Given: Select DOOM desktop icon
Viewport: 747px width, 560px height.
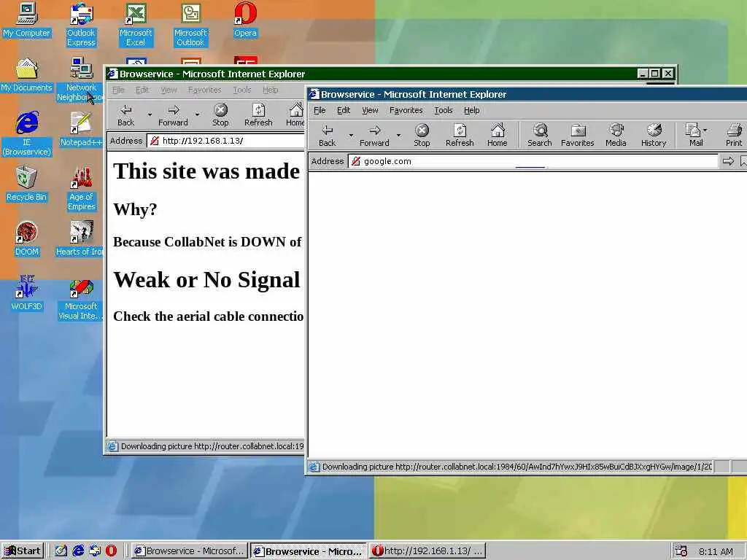Looking at the screenshot, I should (27, 239).
